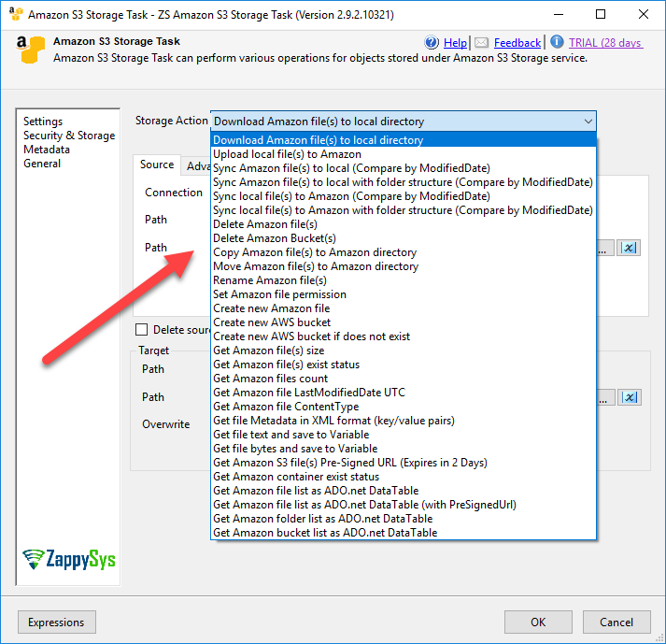
Task: Click the ZappySys logo
Action: coord(69,559)
